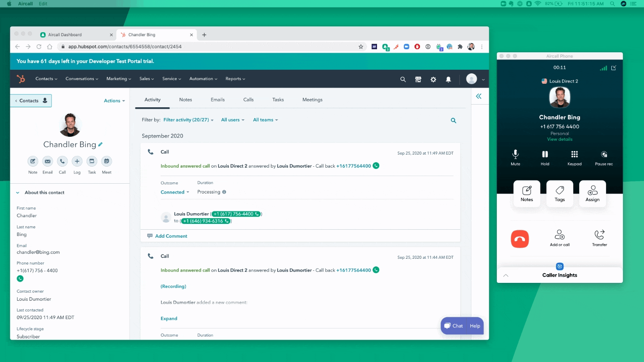644x362 pixels.
Task: Click the HubSpot marketplace icon
Action: click(x=418, y=79)
